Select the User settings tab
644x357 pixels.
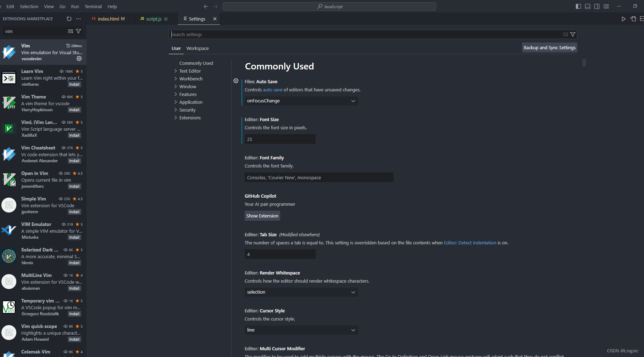(176, 49)
